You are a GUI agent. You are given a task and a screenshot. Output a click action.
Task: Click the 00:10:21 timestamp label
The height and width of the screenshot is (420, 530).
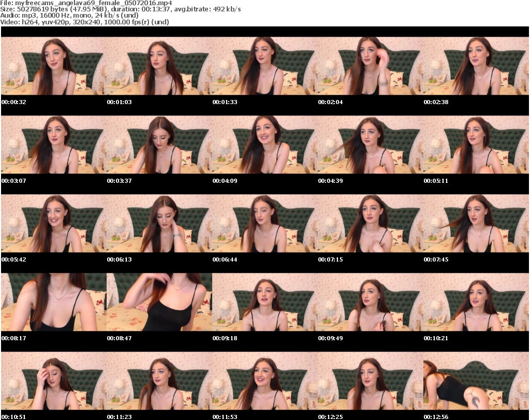(436, 338)
